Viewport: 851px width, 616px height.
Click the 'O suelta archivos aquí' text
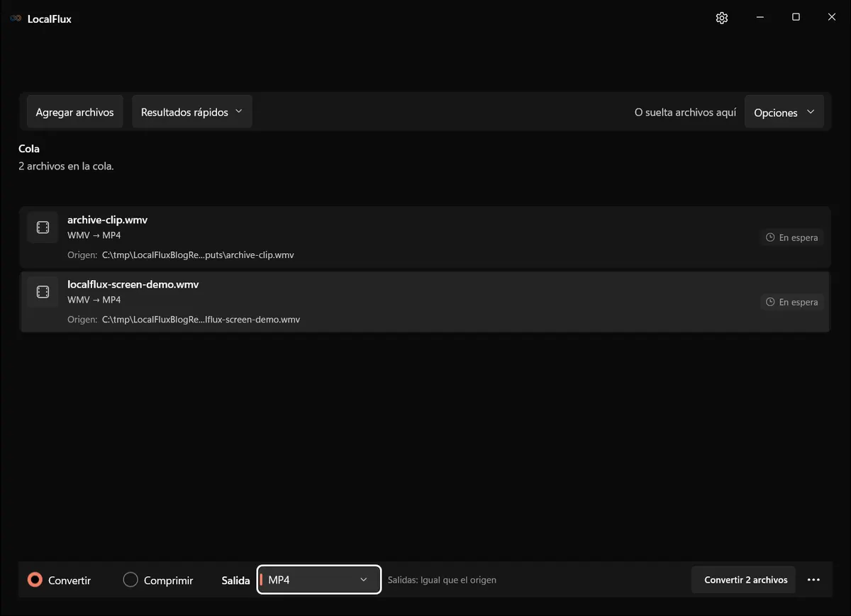coord(685,112)
